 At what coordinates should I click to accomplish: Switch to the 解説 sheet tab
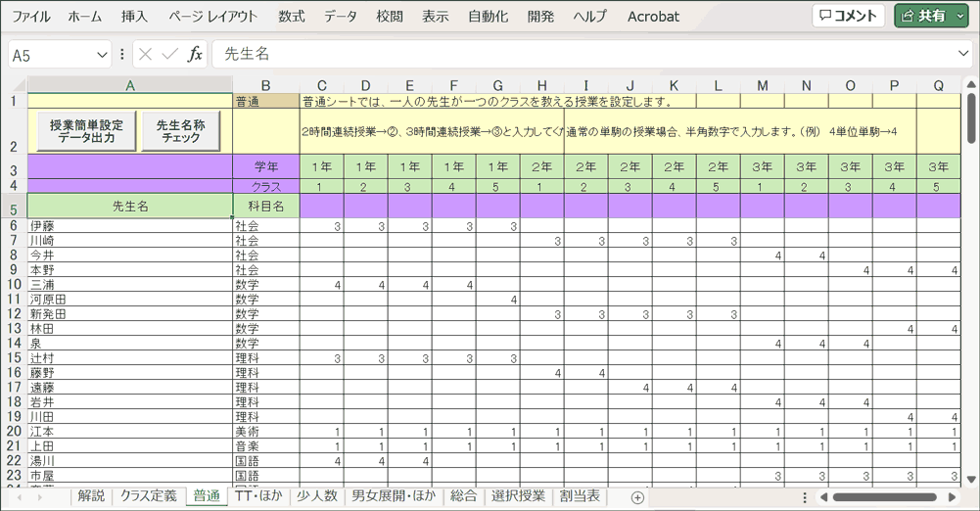91,496
